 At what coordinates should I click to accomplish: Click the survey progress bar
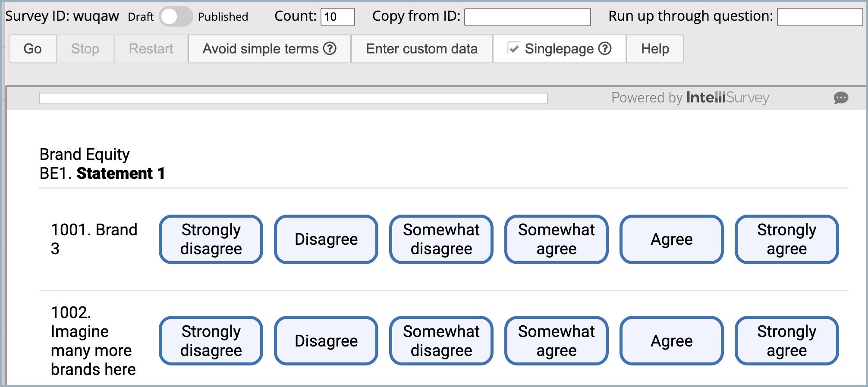293,98
